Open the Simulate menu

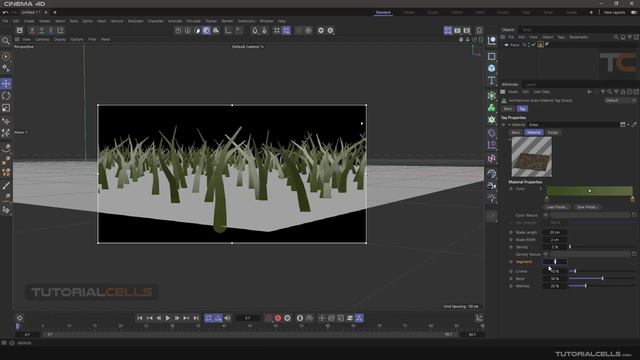(x=193, y=21)
